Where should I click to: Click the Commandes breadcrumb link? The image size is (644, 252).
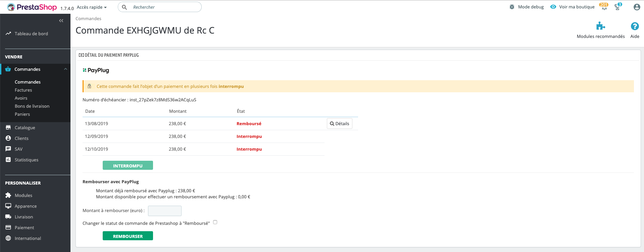point(88,18)
